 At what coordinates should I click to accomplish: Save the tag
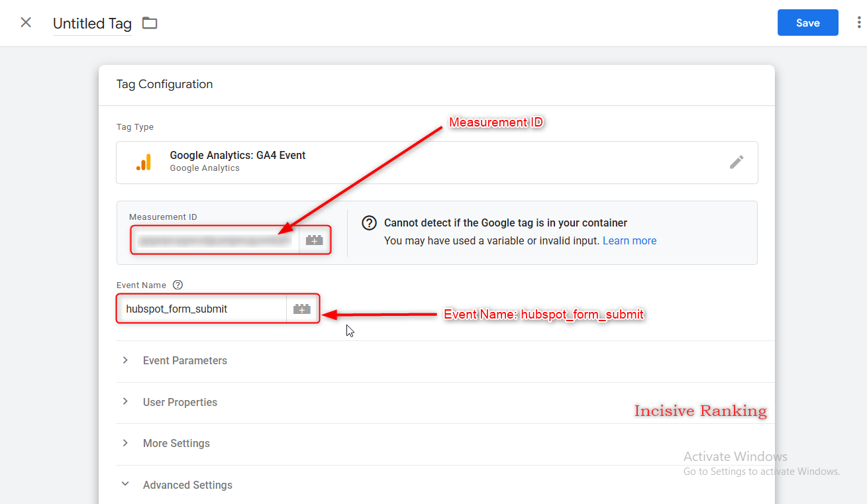[x=808, y=23]
